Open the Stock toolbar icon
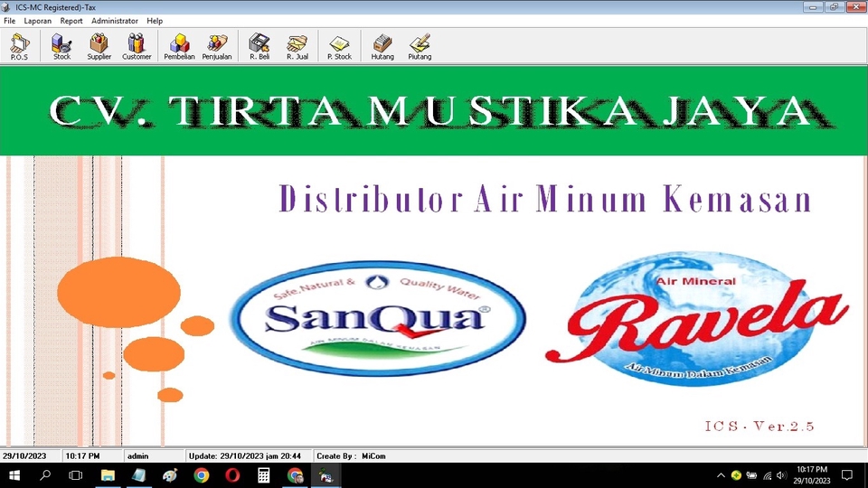The height and width of the screenshot is (488, 868). tap(61, 46)
